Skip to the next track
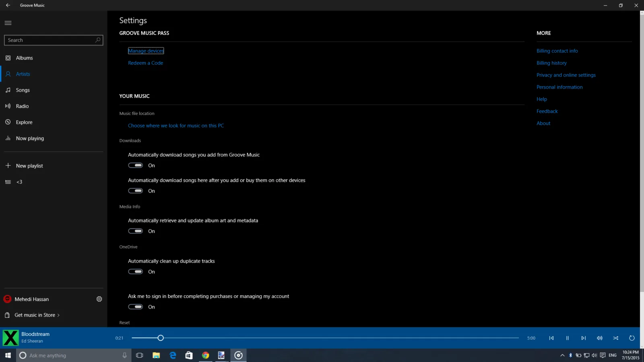 584,338
